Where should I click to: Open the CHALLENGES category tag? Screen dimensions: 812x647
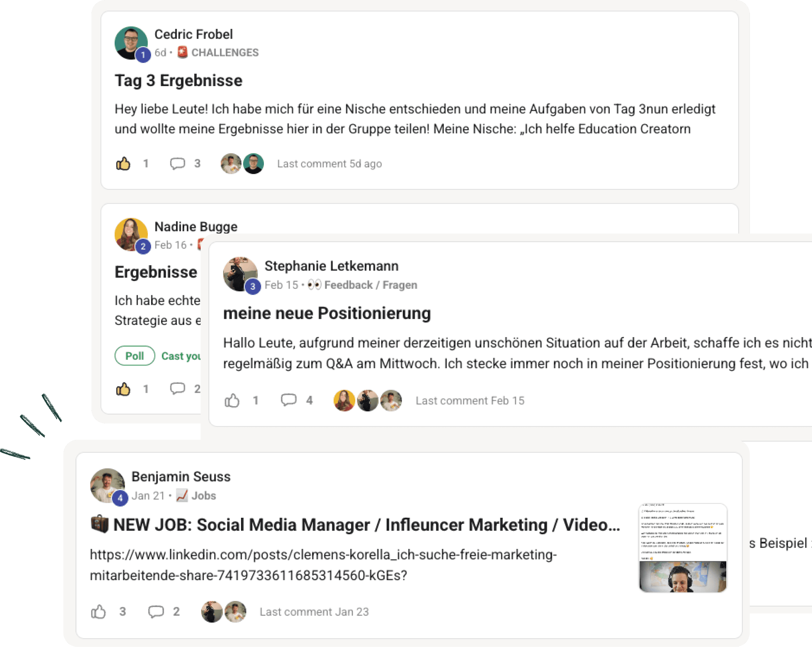click(x=225, y=53)
